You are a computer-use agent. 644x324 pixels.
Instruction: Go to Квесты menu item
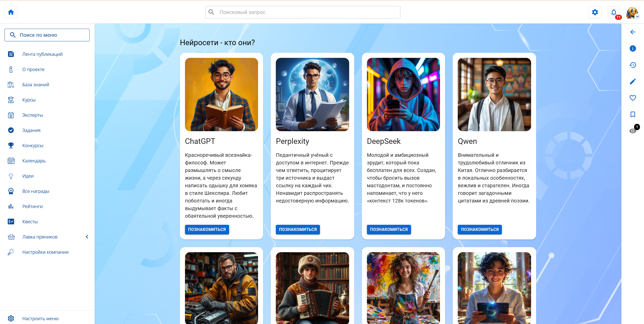coord(30,221)
